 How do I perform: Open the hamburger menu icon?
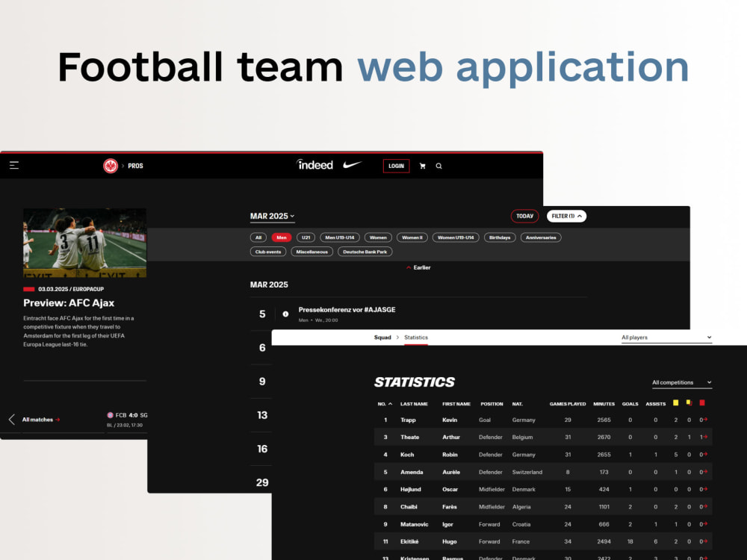(14, 165)
